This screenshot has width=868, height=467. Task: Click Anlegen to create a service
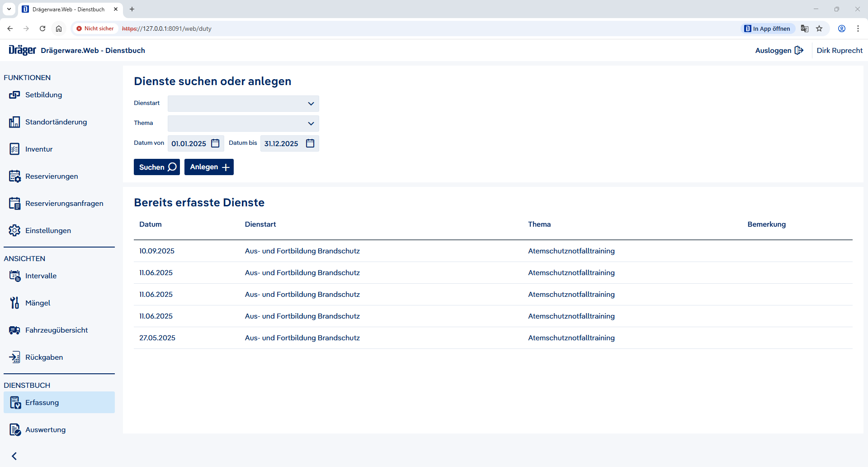click(x=209, y=167)
